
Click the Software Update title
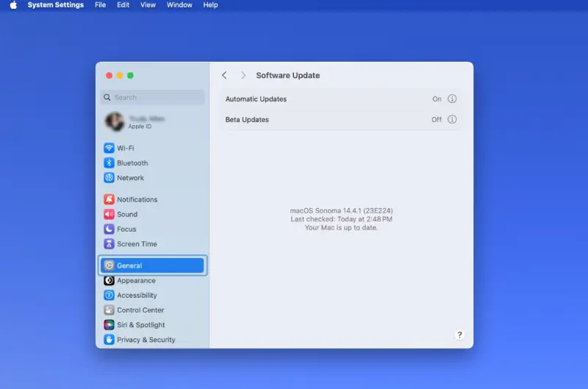pos(288,76)
